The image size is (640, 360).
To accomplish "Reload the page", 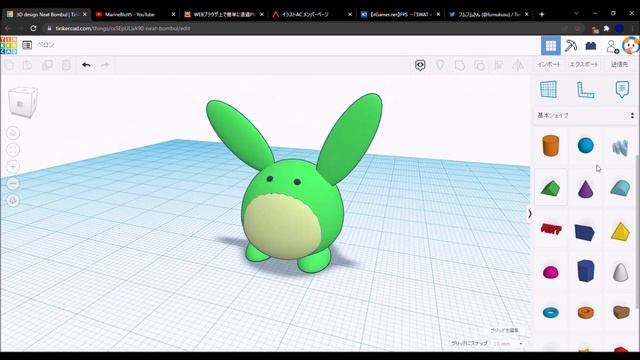I will [x=33, y=28].
